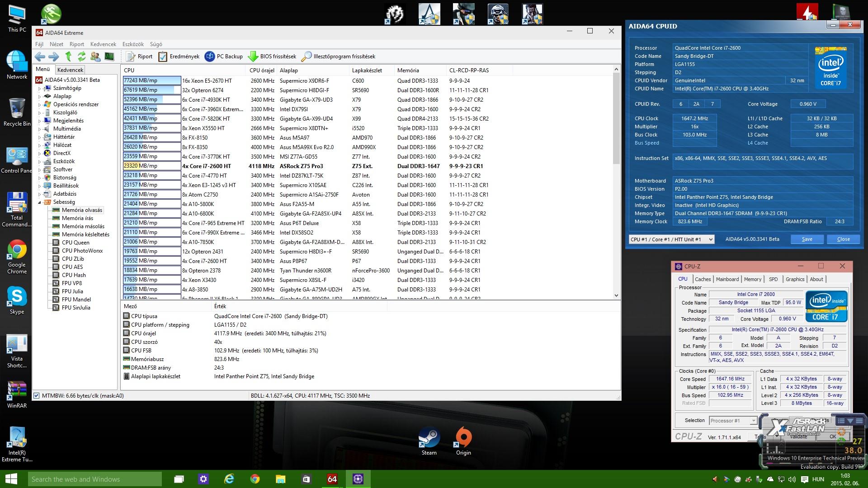Click the Riport toolbar button
The height and width of the screenshot is (488, 868).
pyautogui.click(x=139, y=56)
